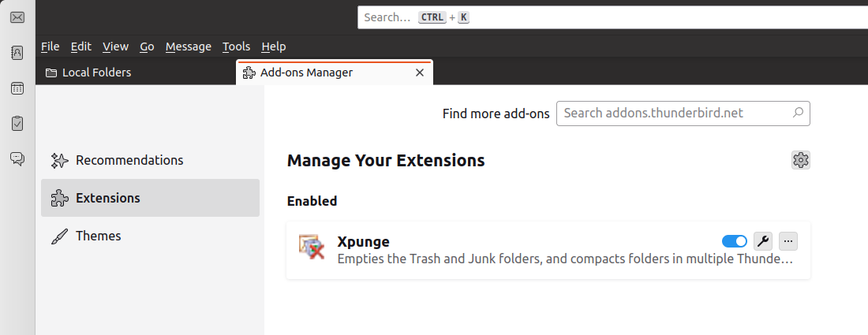Switch to the Local Folders tab
This screenshot has width=868, height=335.
[96, 73]
